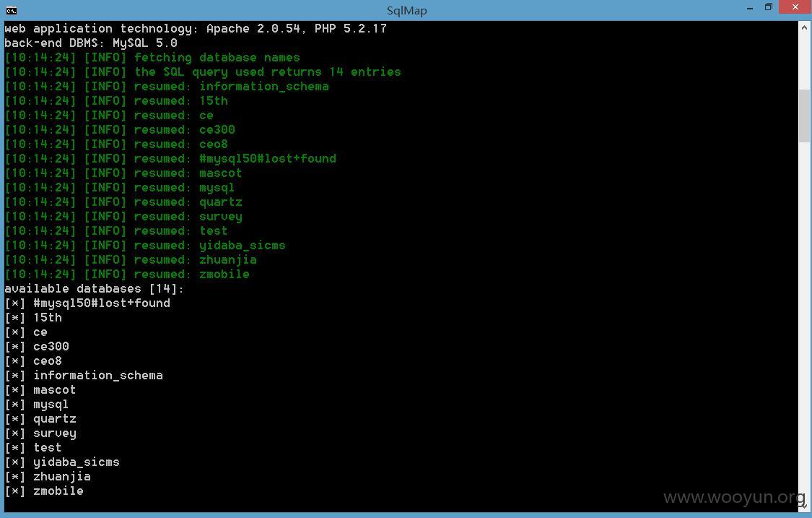Screen dimensions: 812x518
Task: Click '[*] zmobile' database entry
Action: click(x=44, y=491)
